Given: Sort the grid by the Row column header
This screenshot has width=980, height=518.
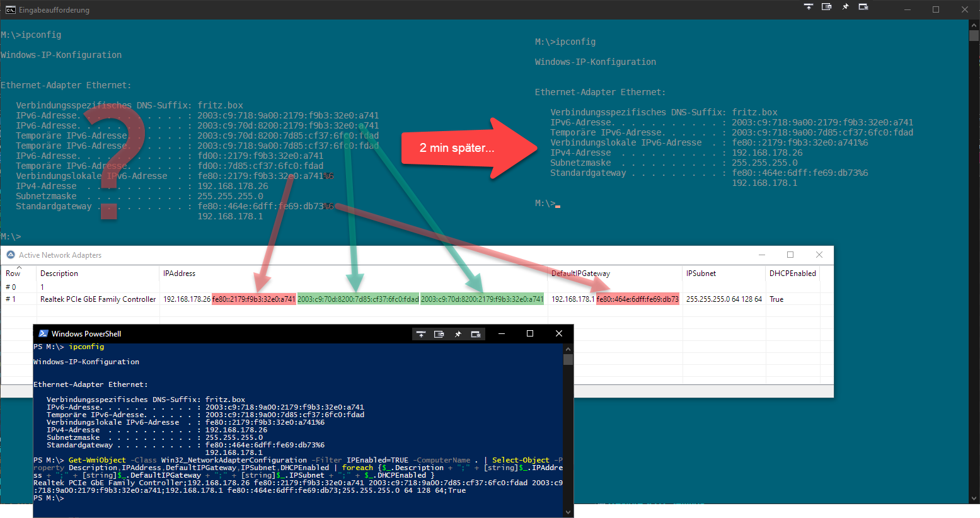Looking at the screenshot, I should click(13, 273).
